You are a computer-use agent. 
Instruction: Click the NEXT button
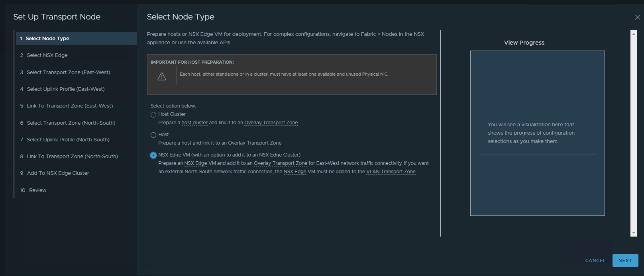click(625, 260)
